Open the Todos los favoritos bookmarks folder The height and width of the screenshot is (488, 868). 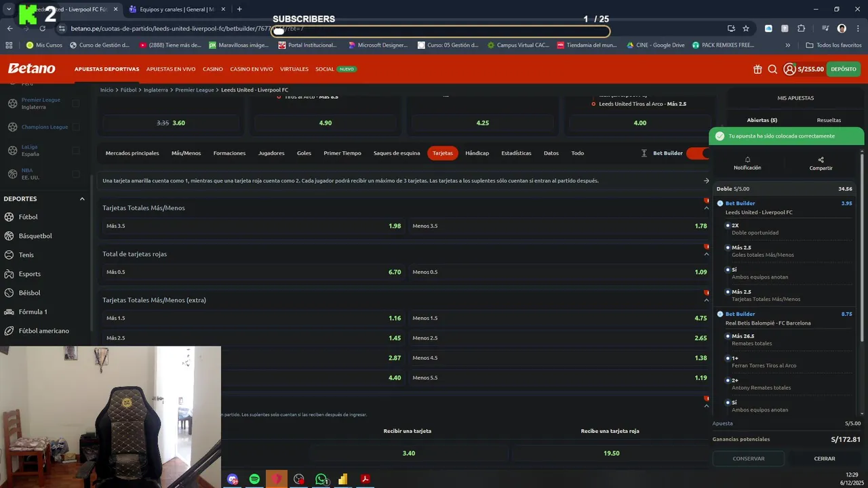click(833, 45)
